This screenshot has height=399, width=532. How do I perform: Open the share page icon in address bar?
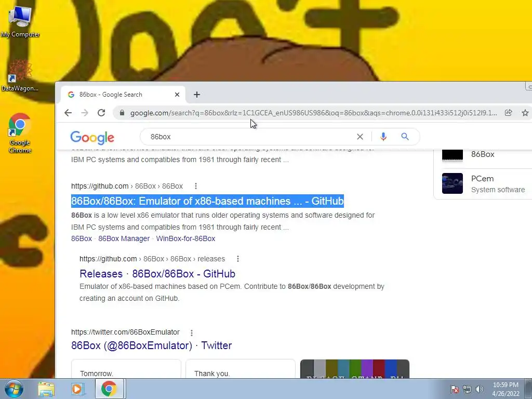(508, 113)
